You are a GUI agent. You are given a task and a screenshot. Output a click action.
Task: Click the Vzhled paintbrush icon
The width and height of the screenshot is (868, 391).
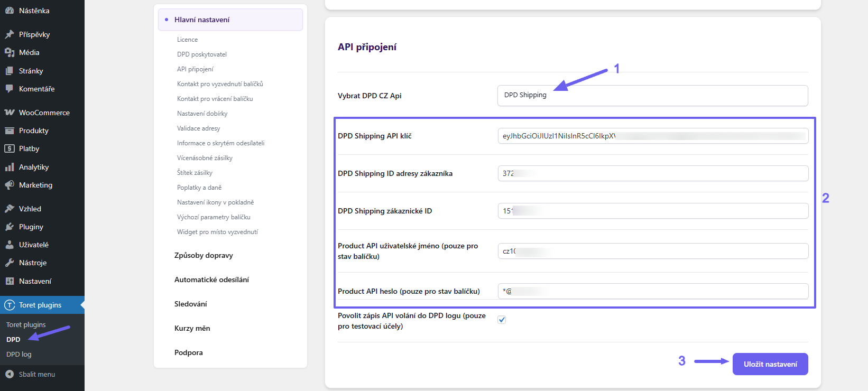10,209
